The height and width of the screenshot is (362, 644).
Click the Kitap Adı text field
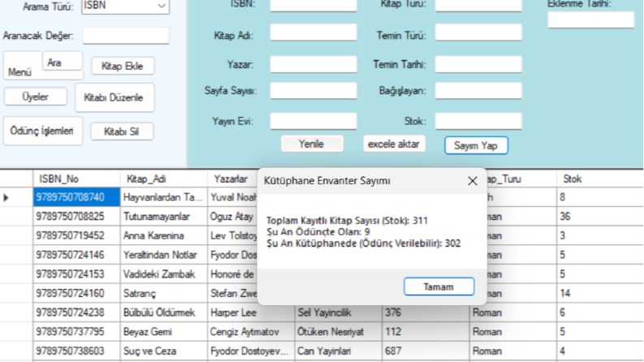pos(313,32)
